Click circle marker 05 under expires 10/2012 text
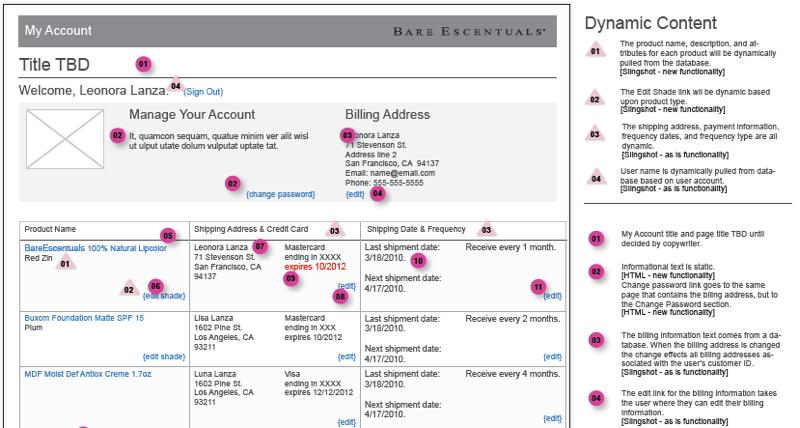This screenshot has height=428, width=800. point(291,279)
